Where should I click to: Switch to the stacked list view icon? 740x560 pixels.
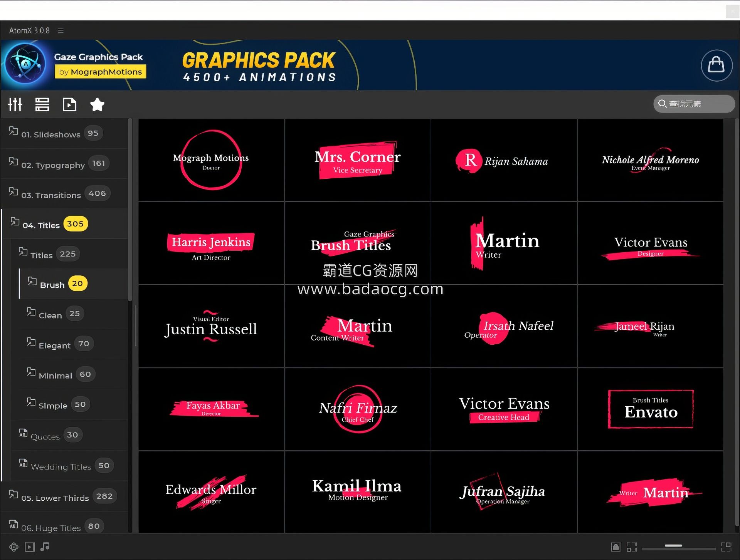click(42, 104)
